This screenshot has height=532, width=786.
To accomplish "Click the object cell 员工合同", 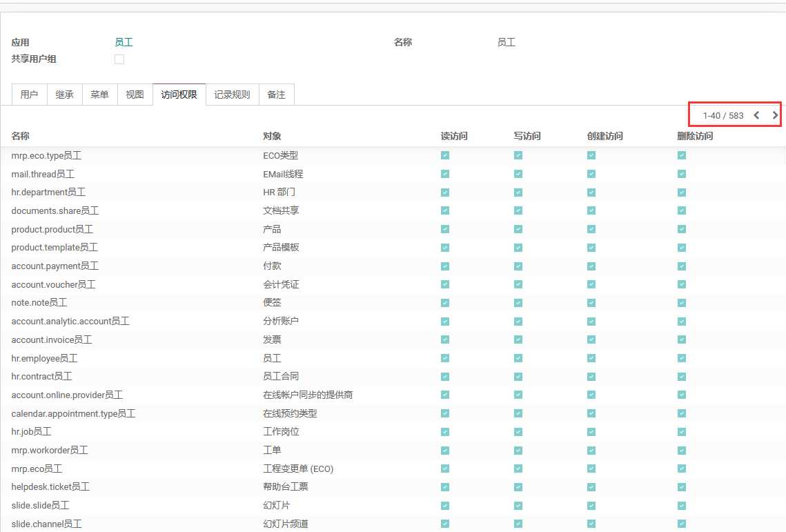I will [x=282, y=377].
